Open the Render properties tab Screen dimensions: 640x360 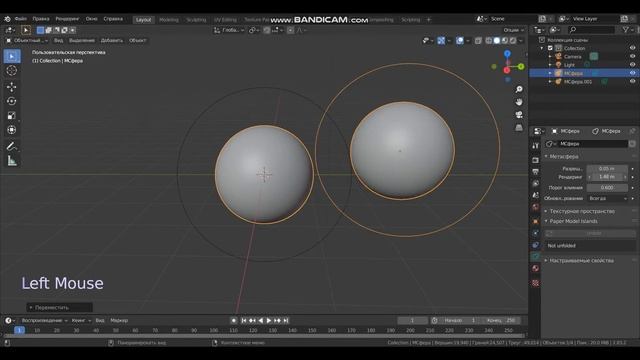pos(536,160)
